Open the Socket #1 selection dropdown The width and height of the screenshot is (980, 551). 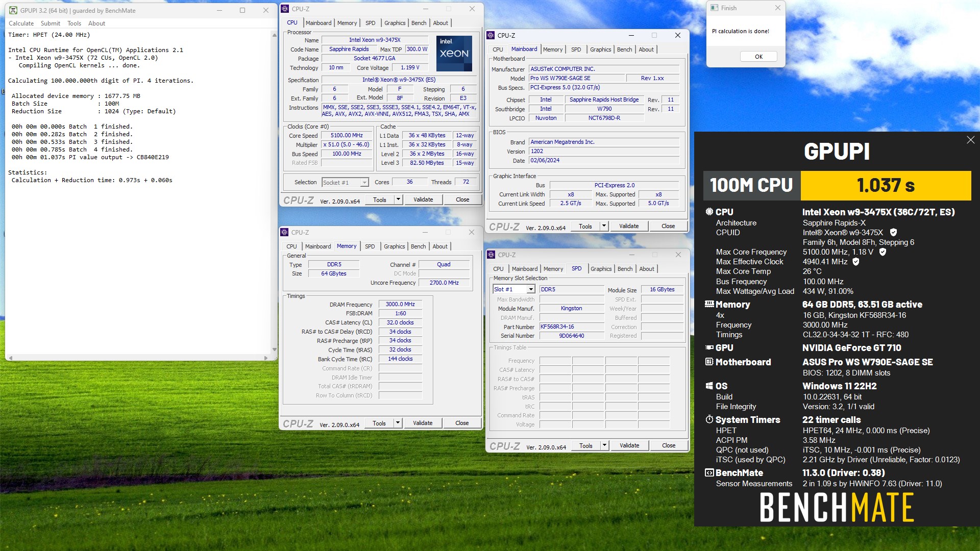[364, 183]
